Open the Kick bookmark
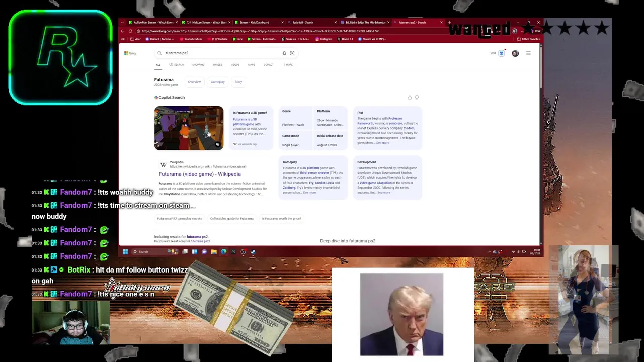Image resolution: width=644 pixels, height=362 pixels. 237,39
